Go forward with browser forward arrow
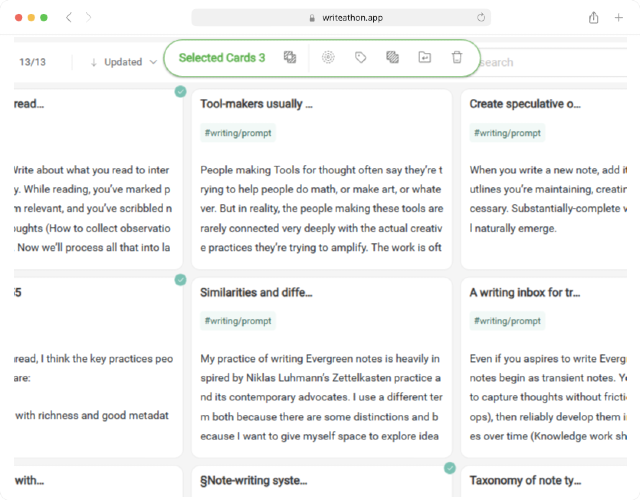 tap(88, 18)
